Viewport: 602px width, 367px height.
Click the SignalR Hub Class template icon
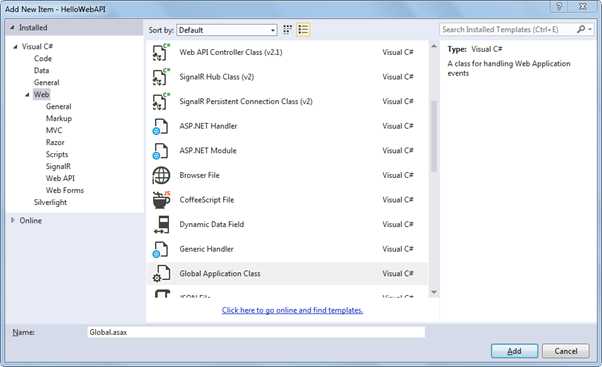(161, 77)
